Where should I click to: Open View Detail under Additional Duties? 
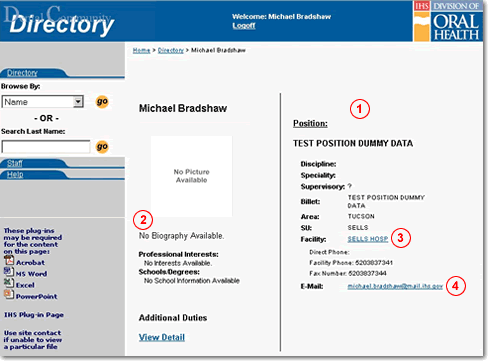pyautogui.click(x=162, y=337)
